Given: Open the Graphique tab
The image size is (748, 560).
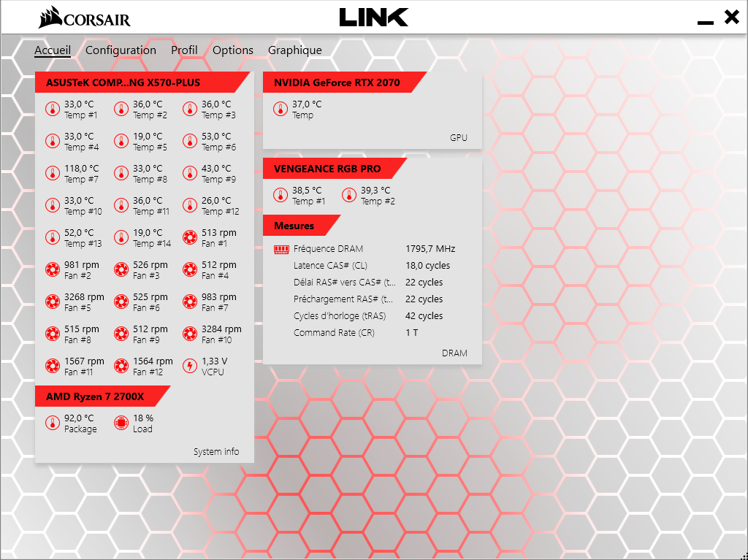Looking at the screenshot, I should tap(295, 50).
